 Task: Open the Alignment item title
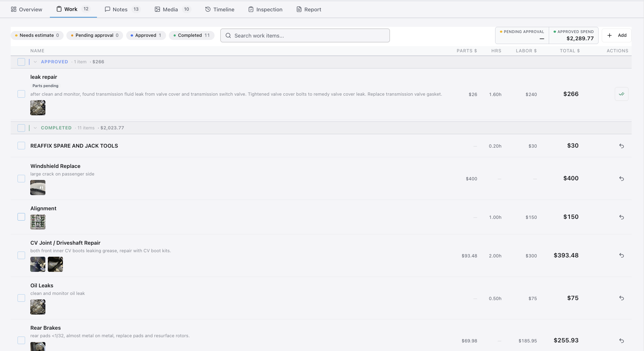(43, 209)
